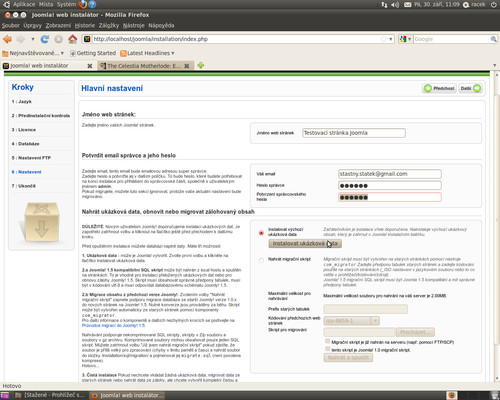This screenshot has width=500, height=400.
Task: Click the Prefix starých tabulek field
Action: [365, 309]
